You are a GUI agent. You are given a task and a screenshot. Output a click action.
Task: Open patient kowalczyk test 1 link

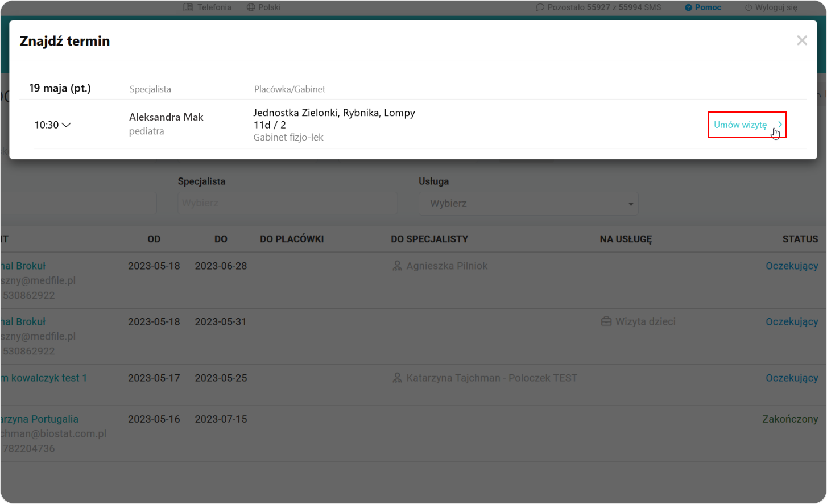tap(44, 378)
